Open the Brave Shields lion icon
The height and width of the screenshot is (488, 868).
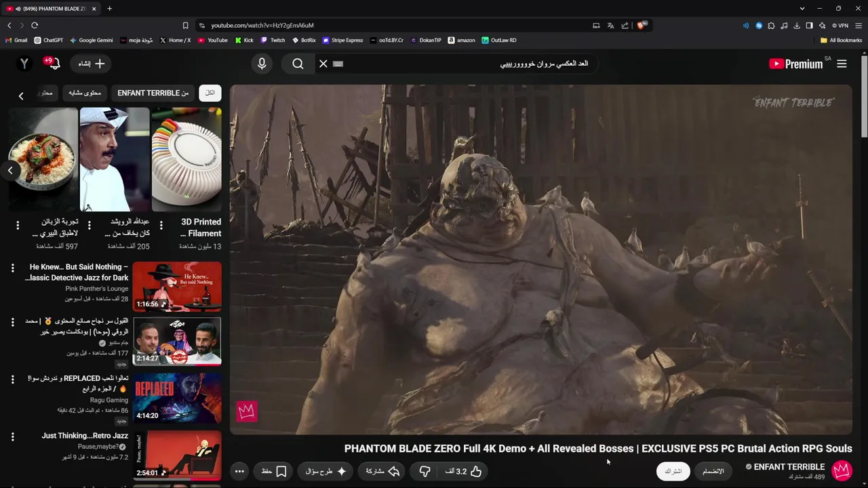pos(641,25)
